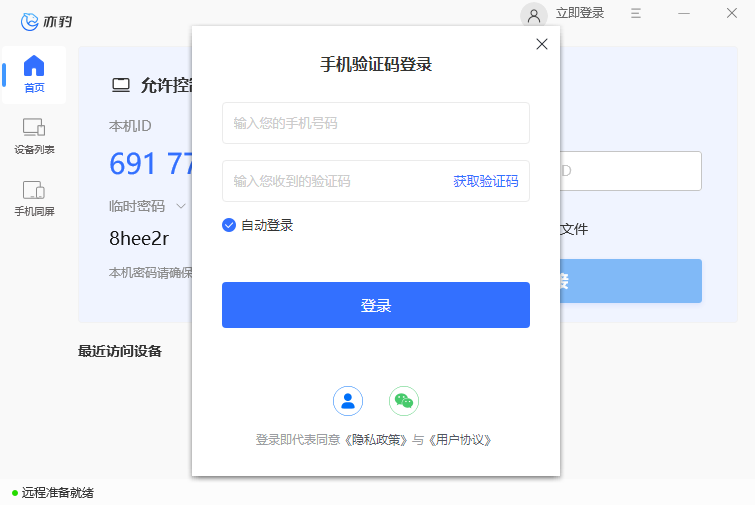Click the 本机ID label
This screenshot has width=755, height=505.
(x=130, y=126)
